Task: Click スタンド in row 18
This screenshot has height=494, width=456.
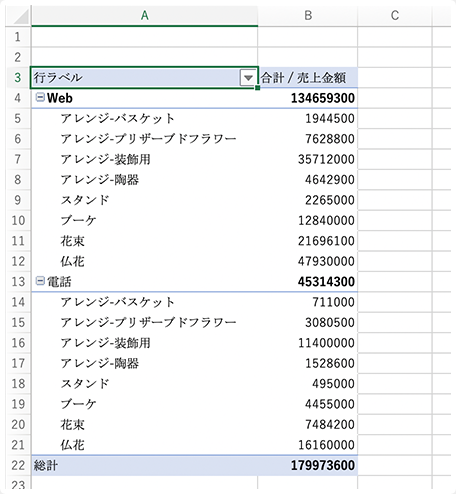Action: click(85, 384)
